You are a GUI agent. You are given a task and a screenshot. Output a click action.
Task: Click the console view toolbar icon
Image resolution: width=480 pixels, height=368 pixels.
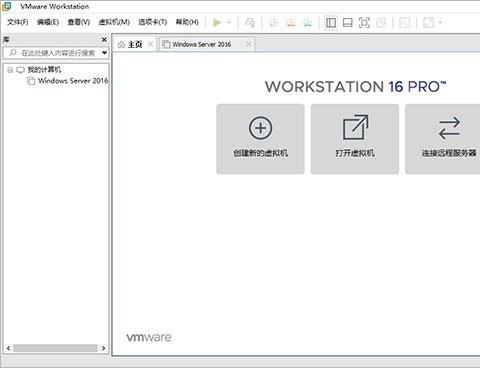tap(404, 23)
